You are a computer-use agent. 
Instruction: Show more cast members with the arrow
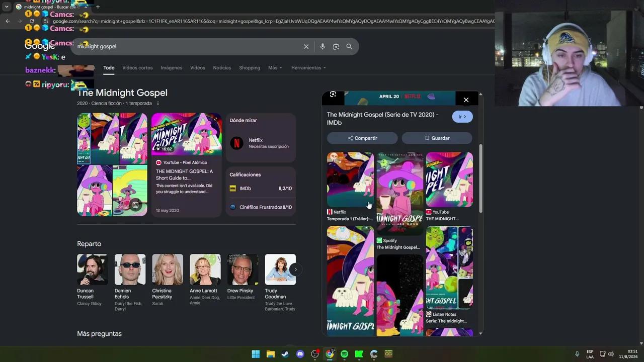click(x=295, y=269)
